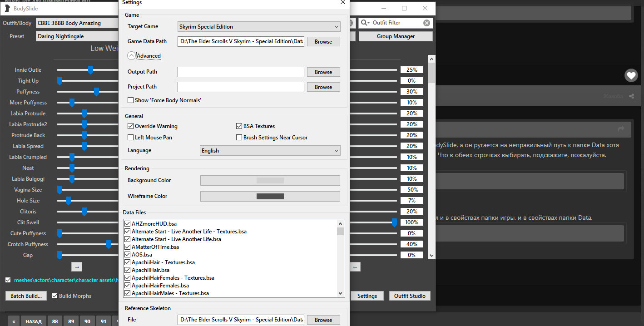This screenshot has width=644, height=326.
Task: Go to forum page 89
Action: pos(71,321)
